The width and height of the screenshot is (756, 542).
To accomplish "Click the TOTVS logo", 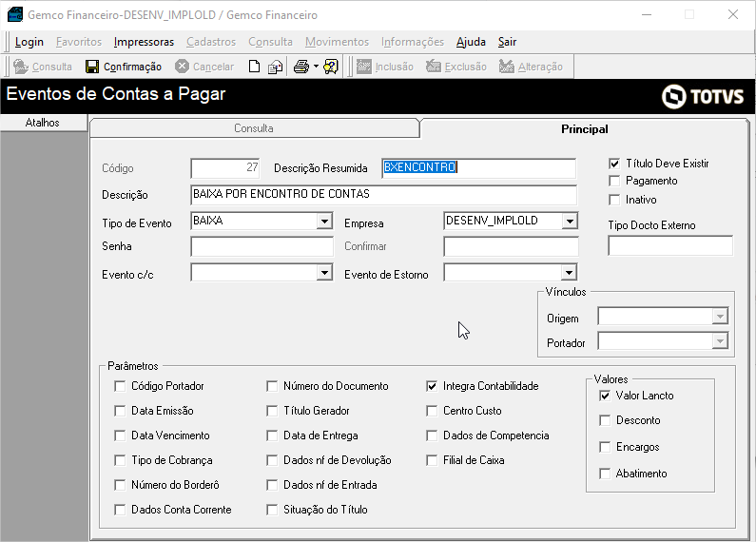I will point(703,96).
